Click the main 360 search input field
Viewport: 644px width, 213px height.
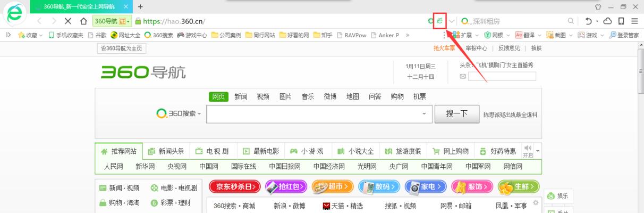click(319, 114)
